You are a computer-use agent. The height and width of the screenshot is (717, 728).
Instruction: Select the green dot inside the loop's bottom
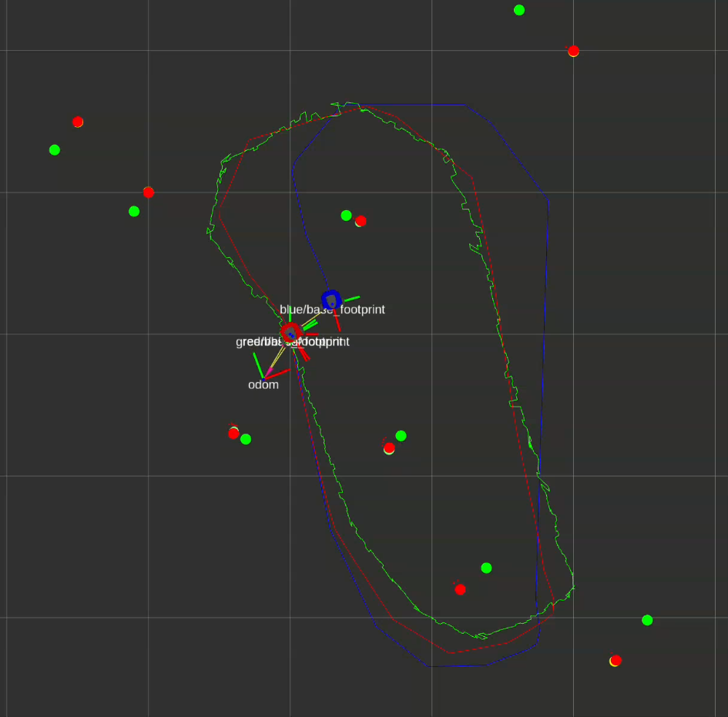coord(486,568)
